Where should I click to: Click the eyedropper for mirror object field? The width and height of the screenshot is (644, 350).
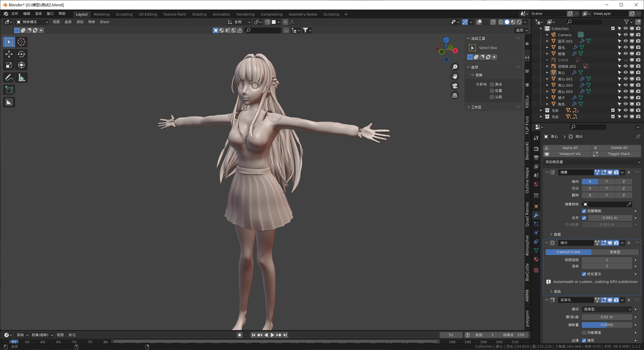click(629, 204)
